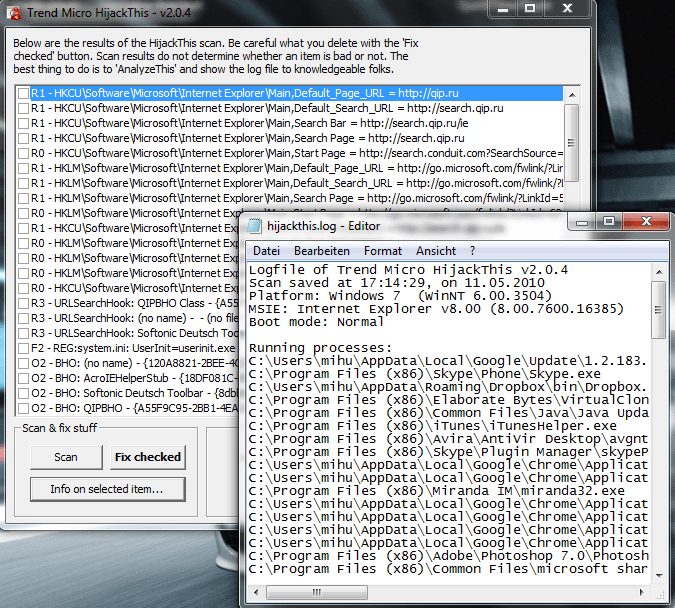Click the Google\Update\1.2.183 line in Editor
This screenshot has width=675, height=608.
tap(448, 361)
